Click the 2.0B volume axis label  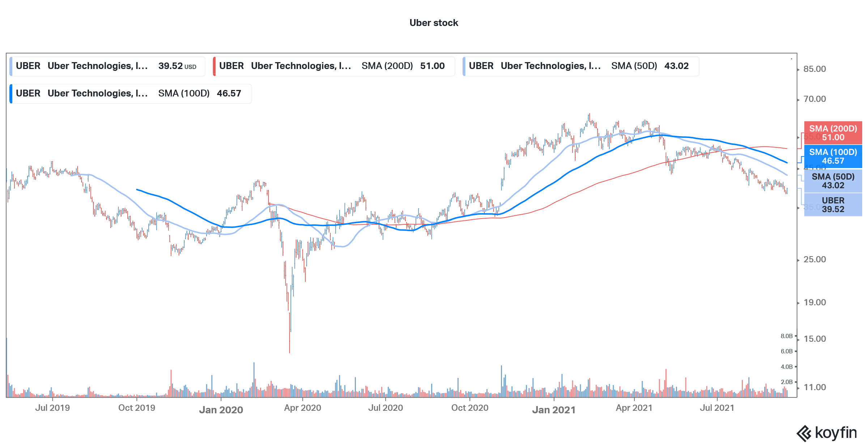pyautogui.click(x=786, y=382)
